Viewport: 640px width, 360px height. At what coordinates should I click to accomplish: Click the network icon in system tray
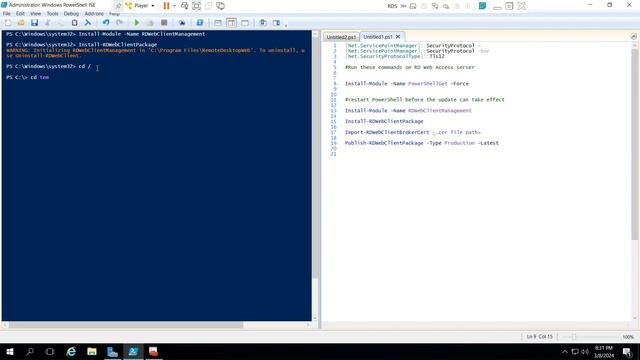tap(575, 351)
